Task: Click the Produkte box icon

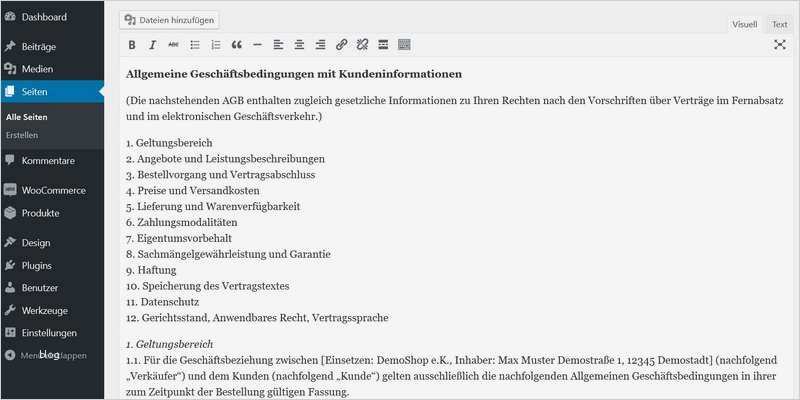Action: (10, 213)
